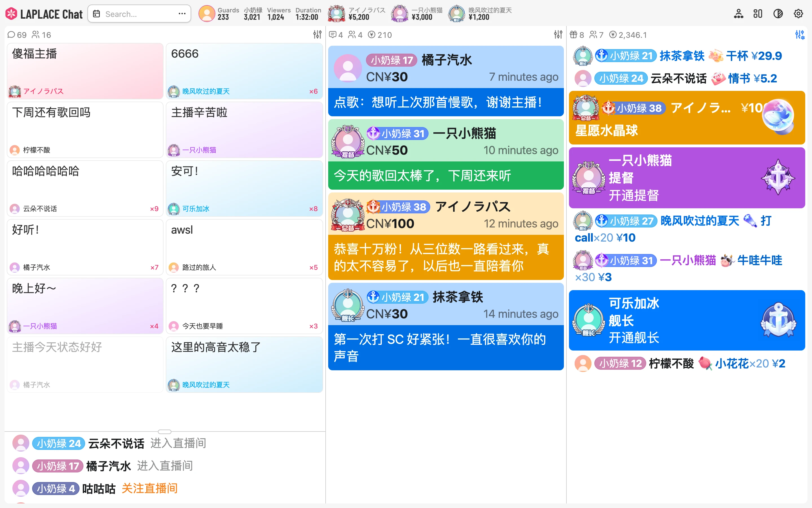Viewport: 812px width, 508px height.
Task: Click the 星愿水晶球 gift orb image
Action: 778,117
